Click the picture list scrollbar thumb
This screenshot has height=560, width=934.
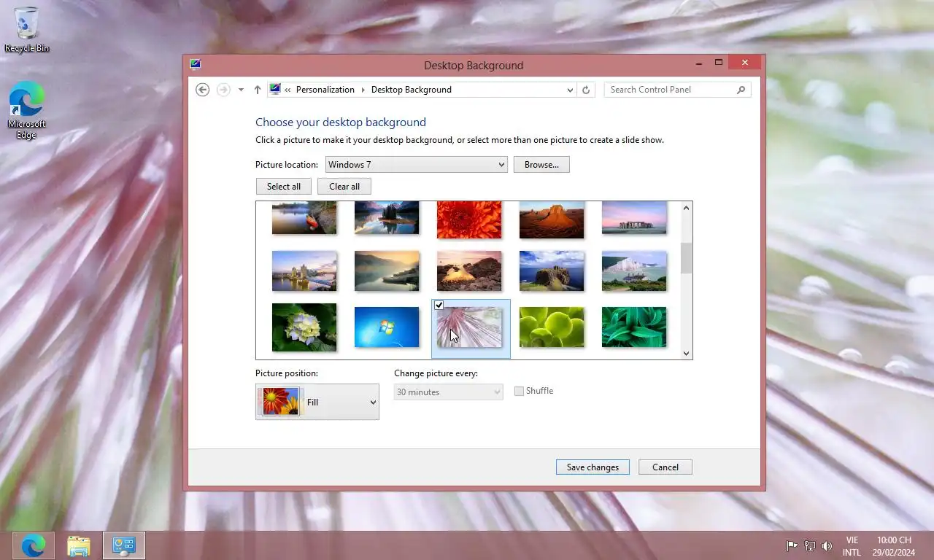click(x=686, y=259)
